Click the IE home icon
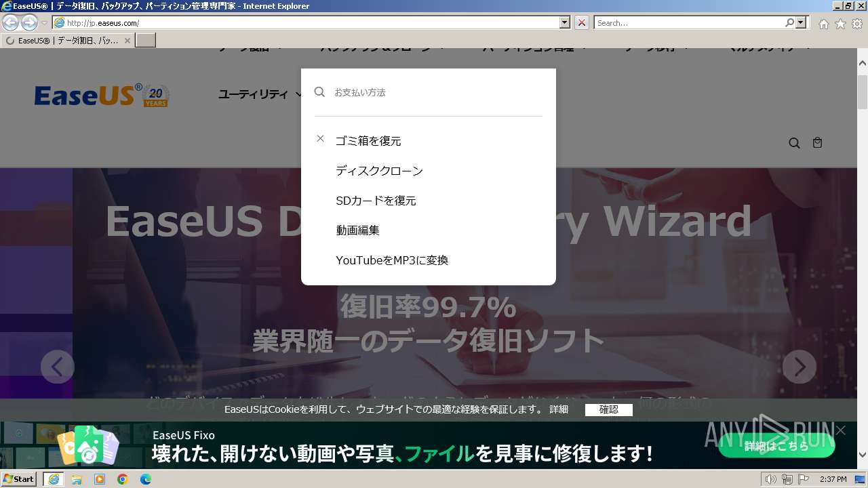The height and width of the screenshot is (488, 868). point(823,24)
